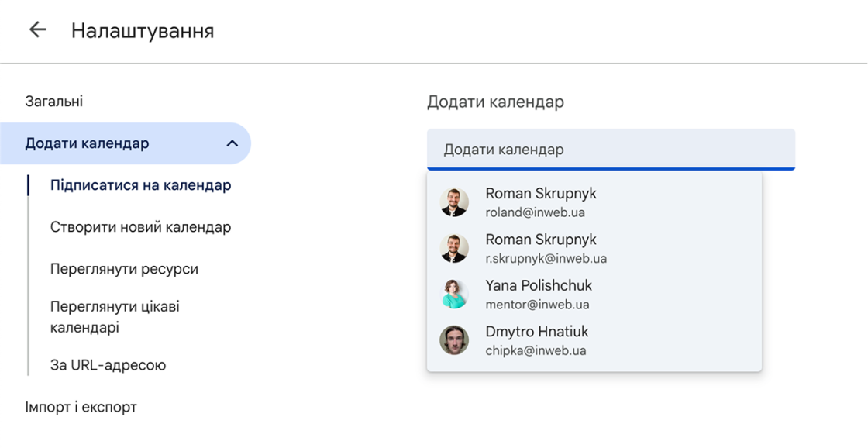Open Переглянути цікаві календарі
The height and width of the screenshot is (448, 868).
tap(115, 316)
